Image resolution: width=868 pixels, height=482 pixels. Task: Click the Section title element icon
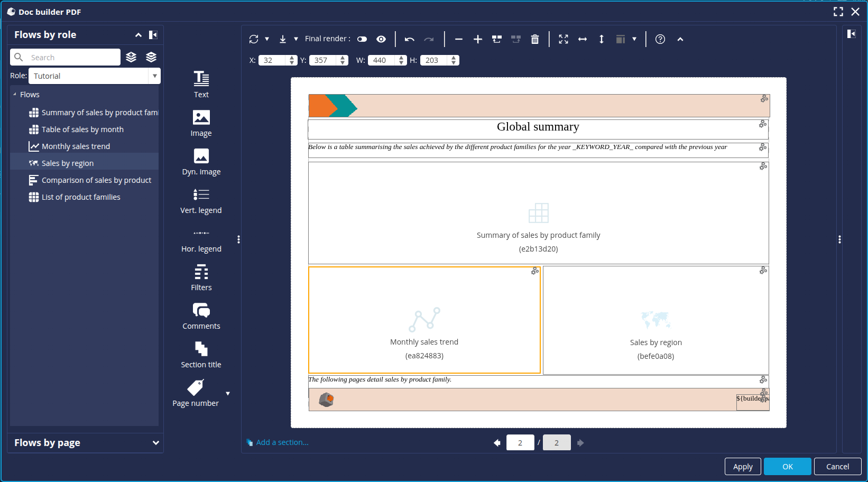click(x=201, y=349)
